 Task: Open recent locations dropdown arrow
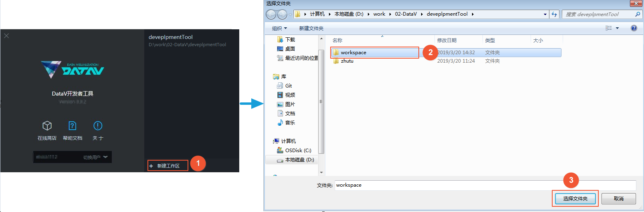290,15
